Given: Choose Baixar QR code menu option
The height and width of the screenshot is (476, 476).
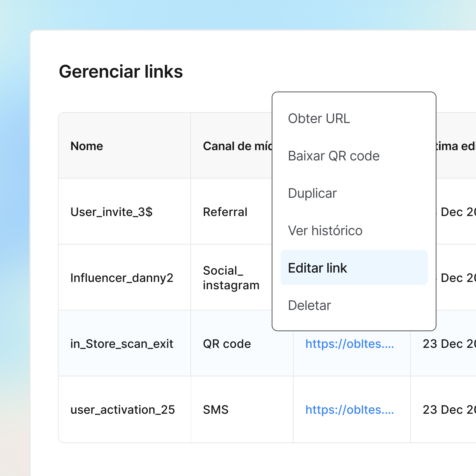Looking at the screenshot, I should click(334, 156).
